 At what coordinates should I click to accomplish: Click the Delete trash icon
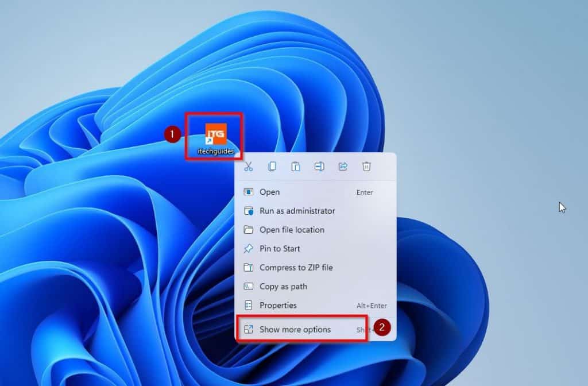pos(367,166)
